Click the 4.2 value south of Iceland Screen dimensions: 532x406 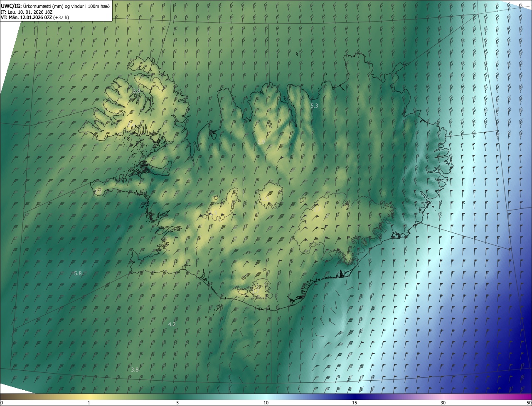click(172, 324)
